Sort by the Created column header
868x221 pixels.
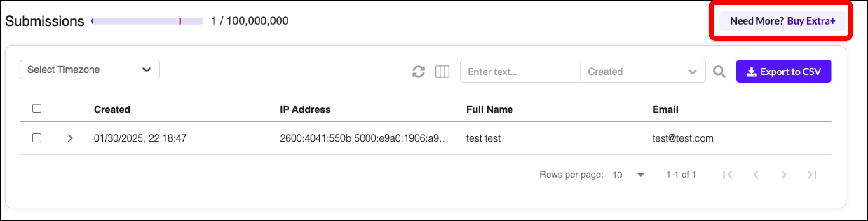(x=112, y=109)
